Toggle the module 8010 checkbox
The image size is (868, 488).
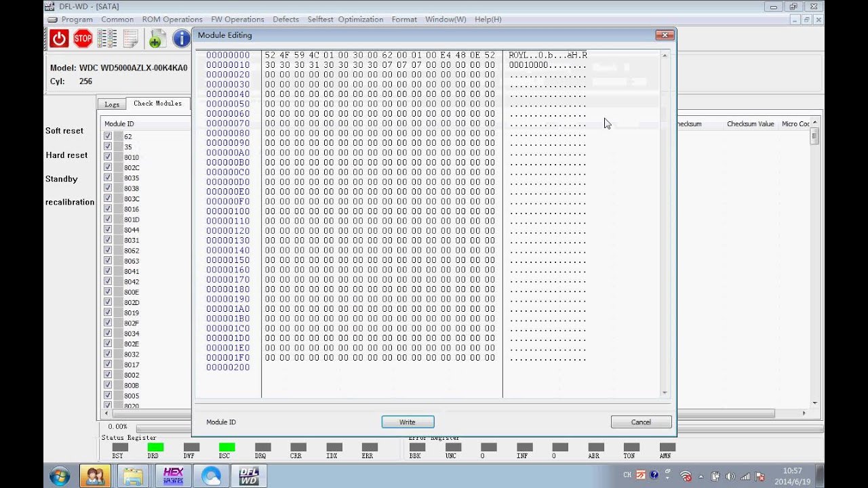click(108, 157)
